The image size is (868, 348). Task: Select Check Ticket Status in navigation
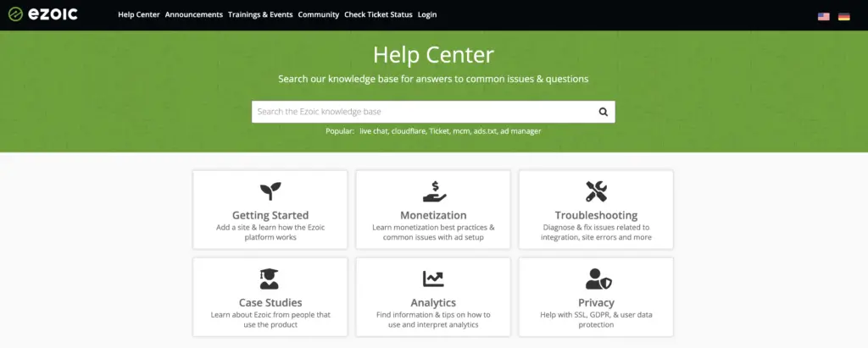(x=378, y=15)
